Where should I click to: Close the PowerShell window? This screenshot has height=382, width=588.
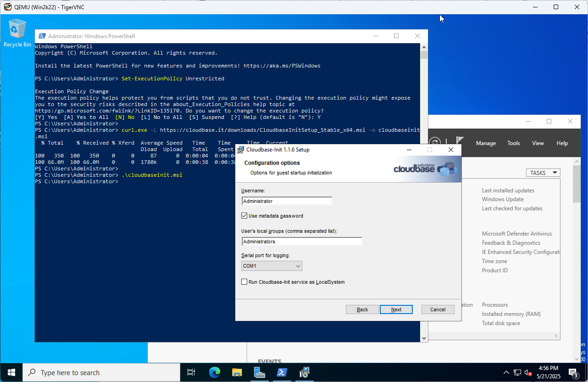coord(417,36)
